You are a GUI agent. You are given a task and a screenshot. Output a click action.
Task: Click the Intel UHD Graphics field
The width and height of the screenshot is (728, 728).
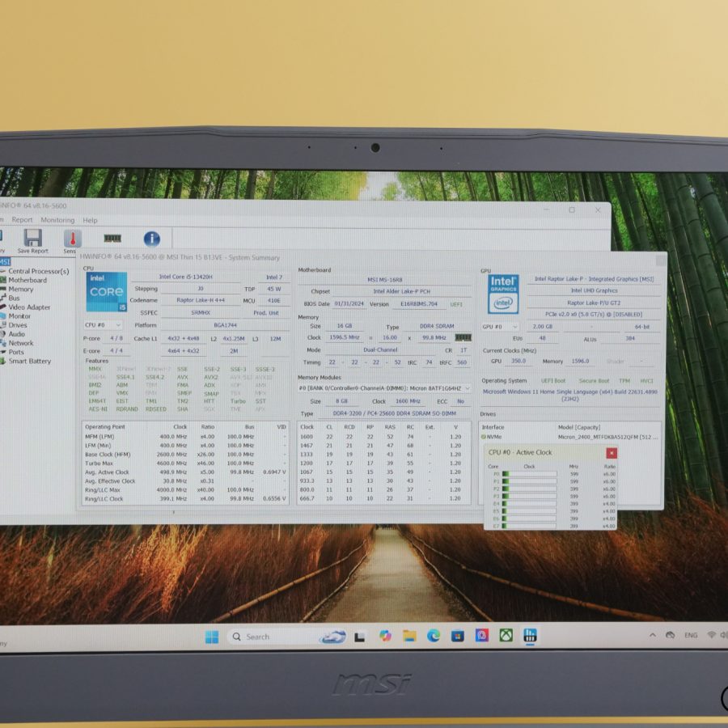point(594,290)
